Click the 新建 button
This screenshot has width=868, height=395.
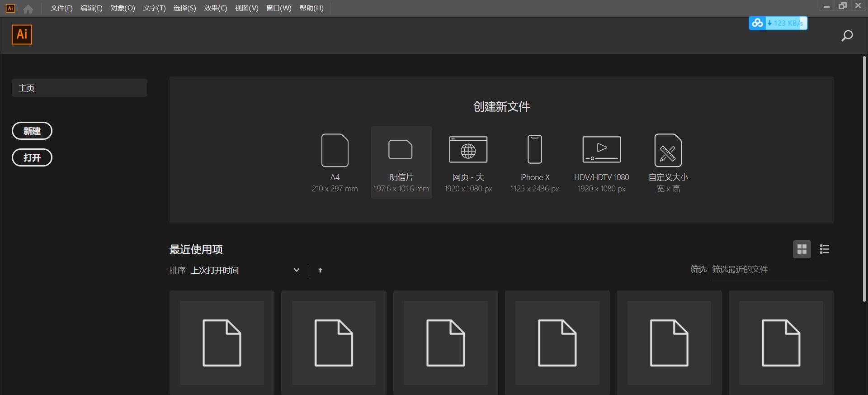coord(32,131)
